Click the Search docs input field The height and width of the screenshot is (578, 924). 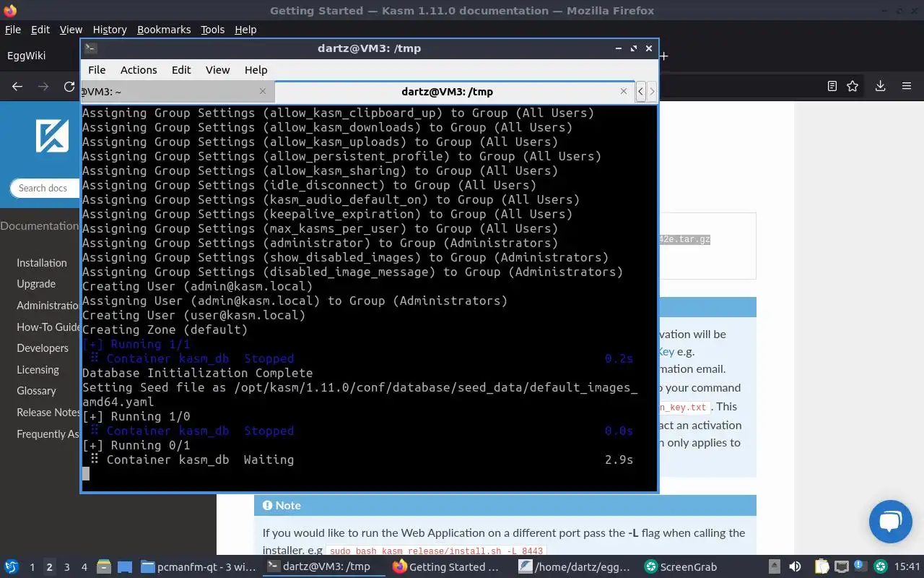click(45, 188)
